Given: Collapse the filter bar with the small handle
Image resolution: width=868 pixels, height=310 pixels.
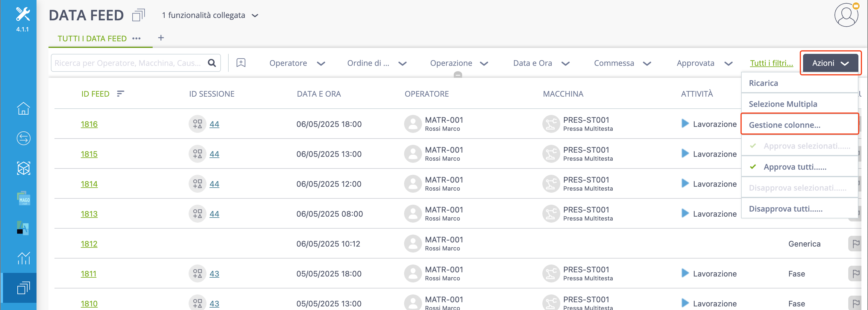Looking at the screenshot, I should pyautogui.click(x=458, y=75).
